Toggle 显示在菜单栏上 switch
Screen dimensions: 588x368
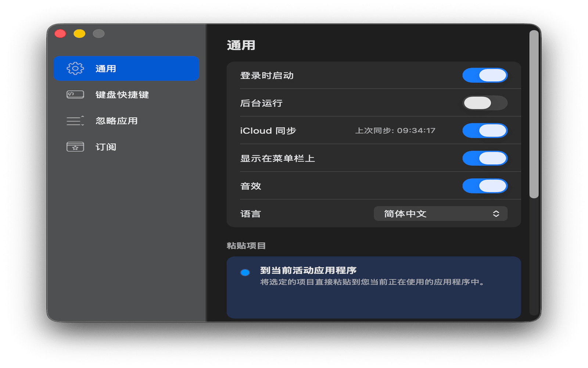(485, 158)
